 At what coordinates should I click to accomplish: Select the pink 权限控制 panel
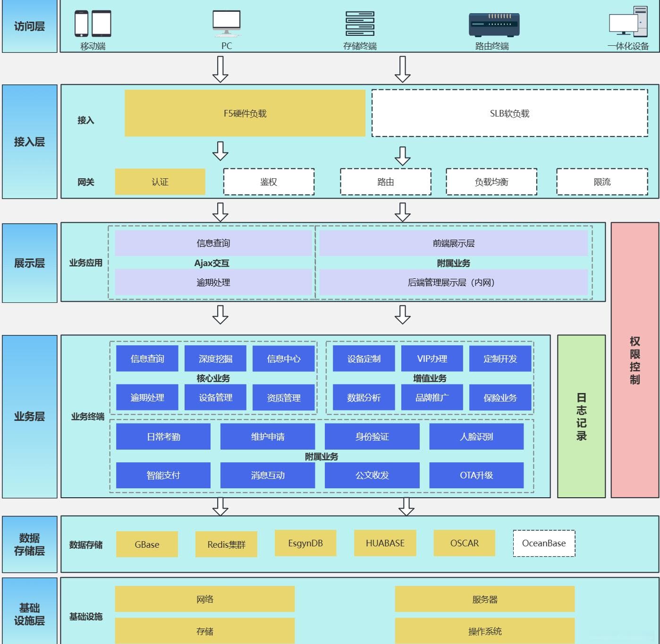click(x=635, y=360)
